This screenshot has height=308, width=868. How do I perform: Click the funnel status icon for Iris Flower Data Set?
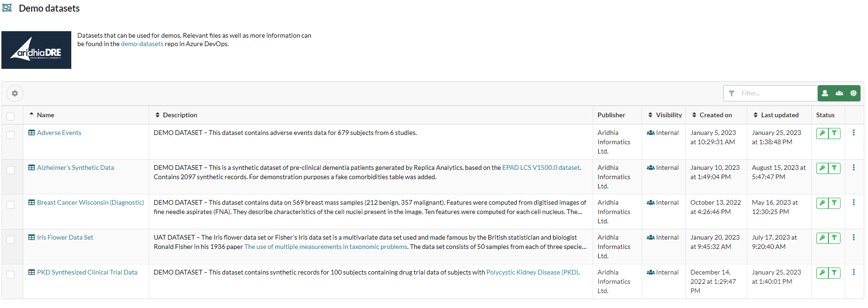click(x=834, y=237)
